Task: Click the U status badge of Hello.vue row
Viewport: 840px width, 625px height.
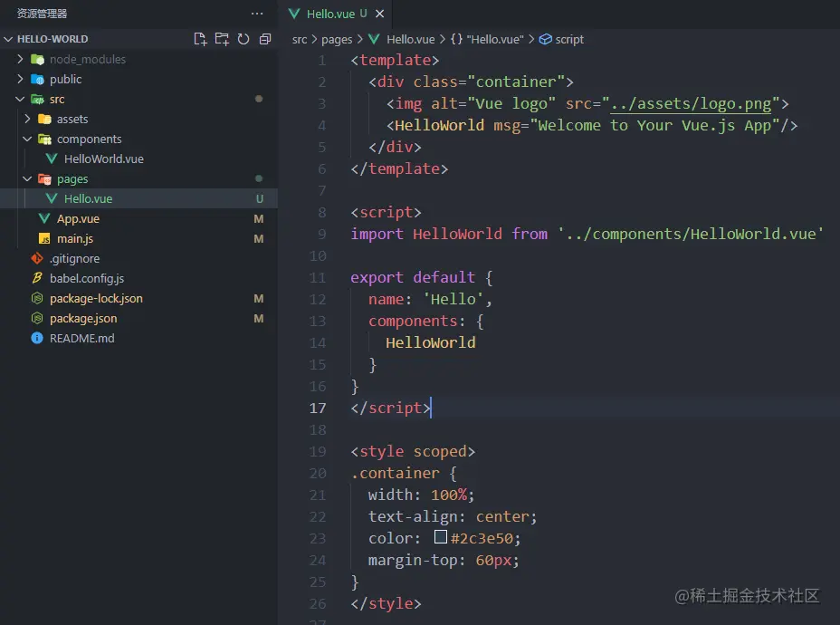Action: (x=259, y=199)
